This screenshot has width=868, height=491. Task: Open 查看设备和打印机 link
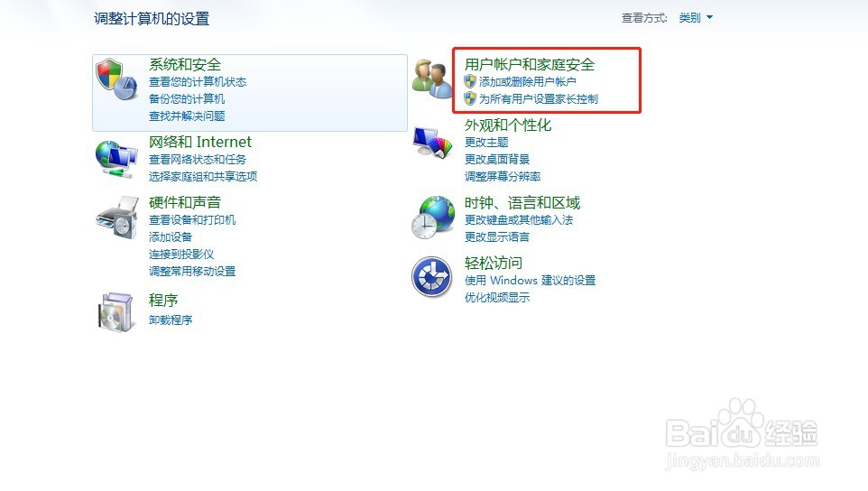[x=192, y=219]
